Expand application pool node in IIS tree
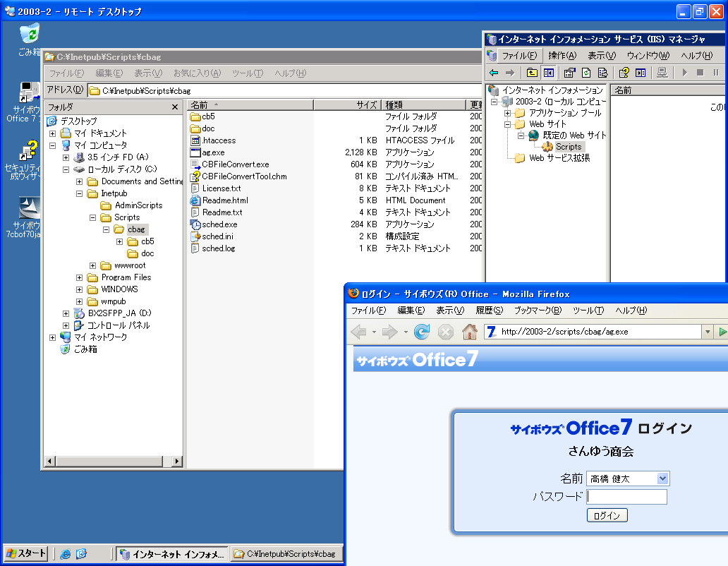Image resolution: width=728 pixels, height=566 pixels. pos(507,113)
